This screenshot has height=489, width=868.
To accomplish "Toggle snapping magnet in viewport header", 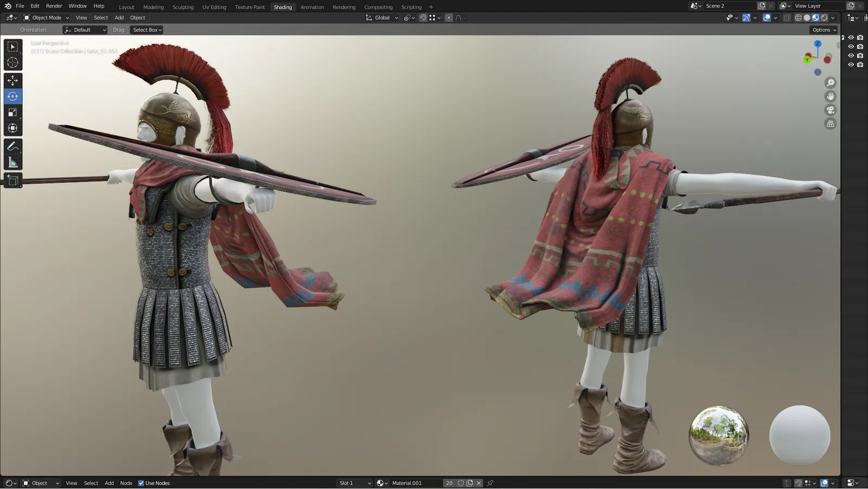I will click(x=423, y=18).
